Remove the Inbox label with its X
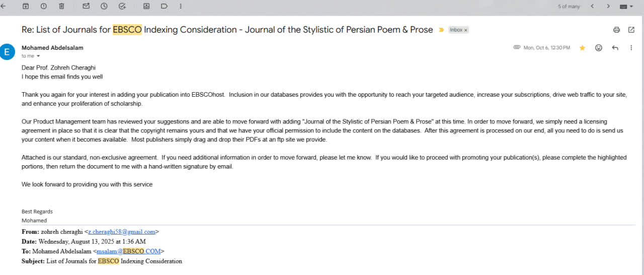 pyautogui.click(x=466, y=30)
